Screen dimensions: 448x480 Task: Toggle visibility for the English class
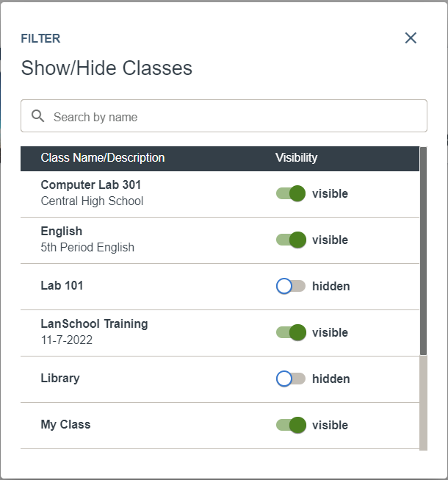(x=291, y=240)
